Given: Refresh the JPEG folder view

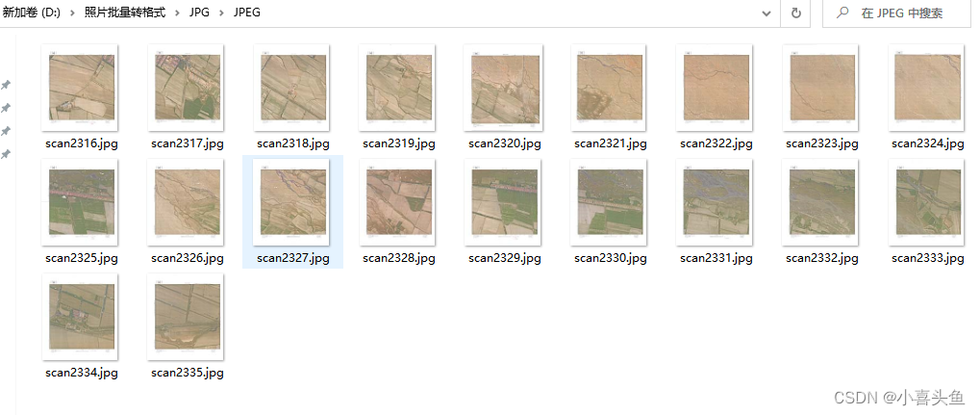Looking at the screenshot, I should [x=795, y=13].
